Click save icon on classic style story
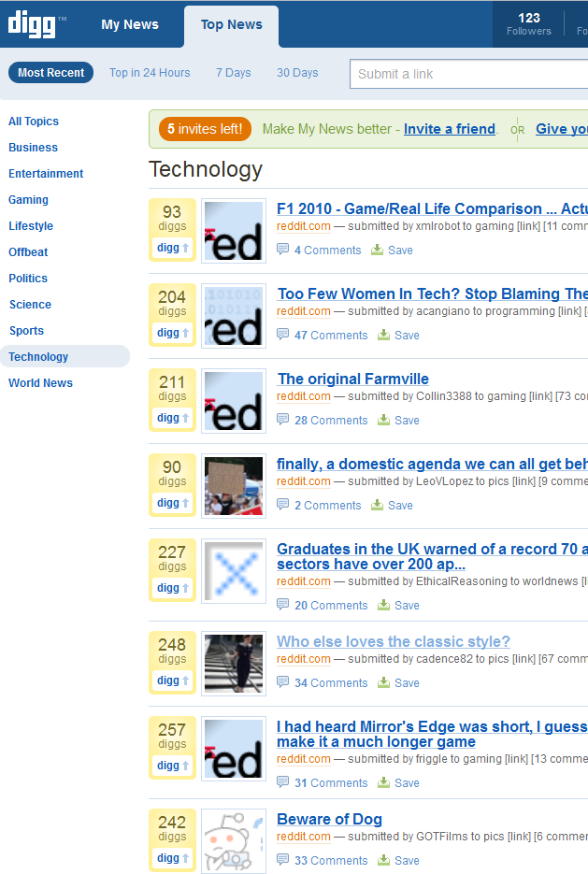The width and height of the screenshot is (588, 874). coord(384,682)
